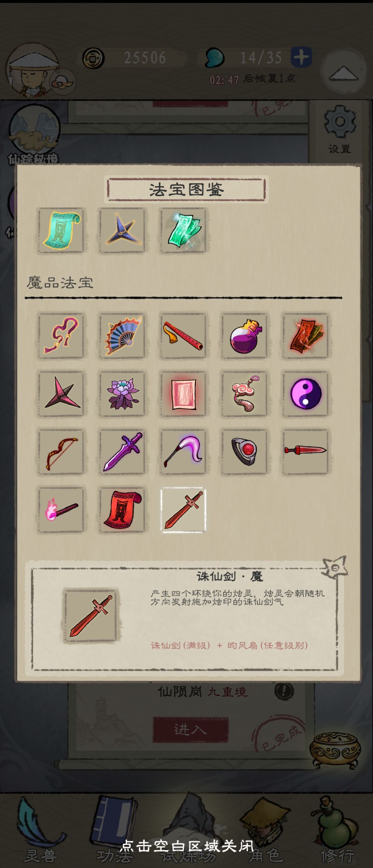Select the purple sword treasure
This screenshot has width=373, height=868.
point(122,452)
